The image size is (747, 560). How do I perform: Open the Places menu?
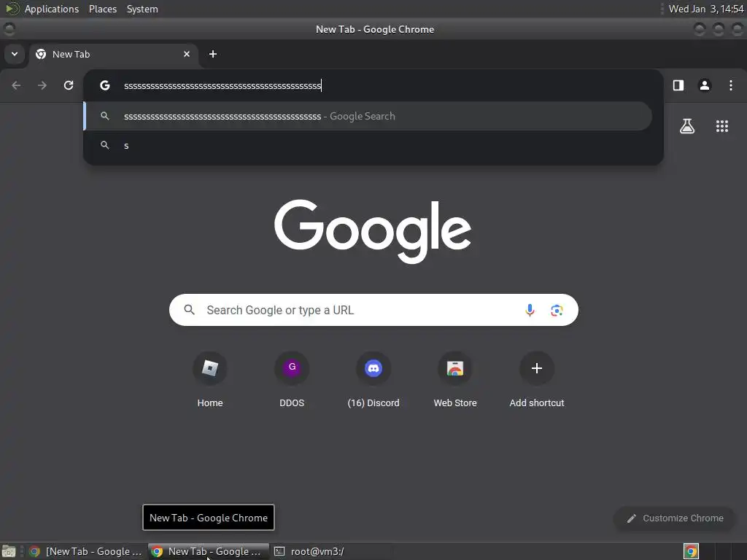(103, 9)
